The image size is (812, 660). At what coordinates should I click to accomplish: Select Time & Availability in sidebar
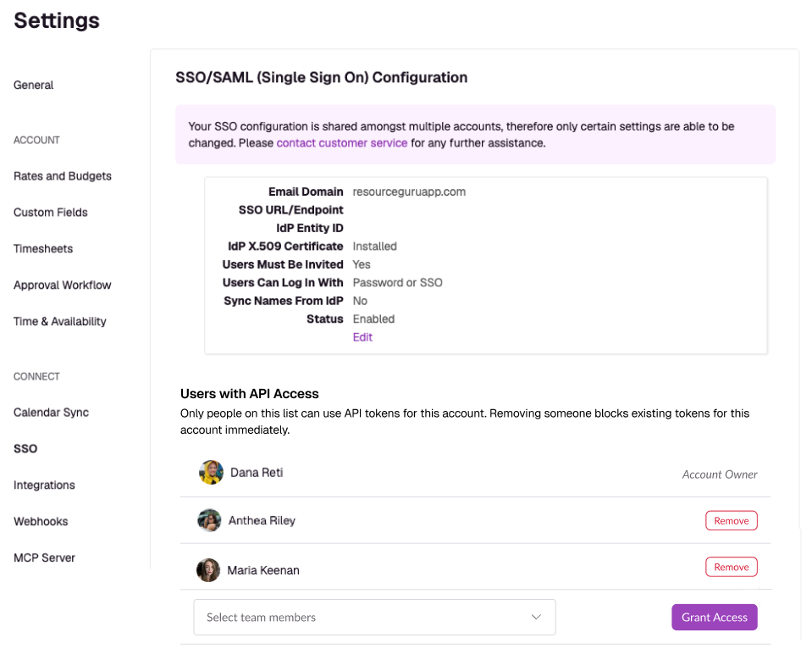coord(60,321)
